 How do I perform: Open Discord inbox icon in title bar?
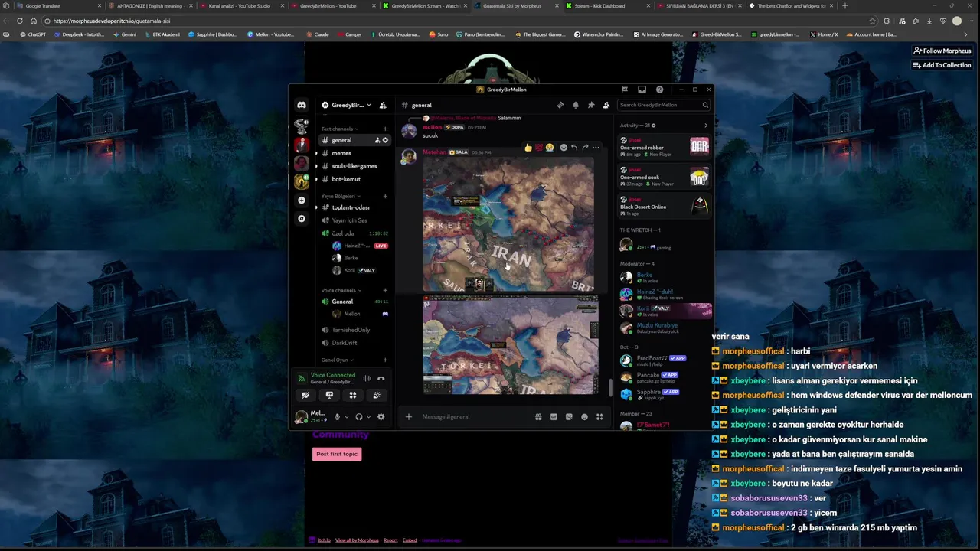pos(642,90)
